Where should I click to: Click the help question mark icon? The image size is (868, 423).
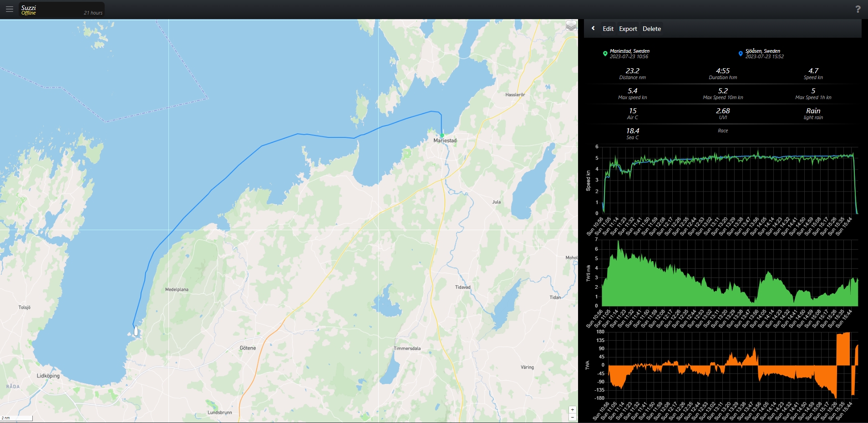click(858, 9)
